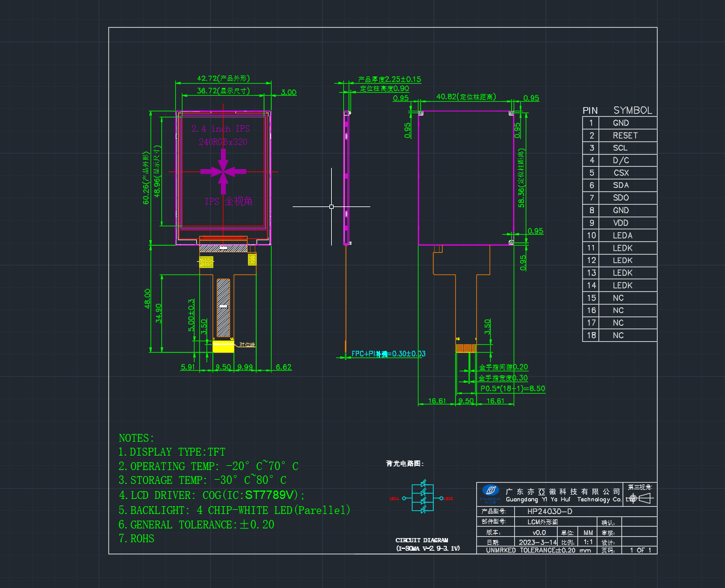Click the "40.82(定位柱距离)" dimension
Image resolution: width=725 pixels, height=588 pixels.
[x=466, y=96]
